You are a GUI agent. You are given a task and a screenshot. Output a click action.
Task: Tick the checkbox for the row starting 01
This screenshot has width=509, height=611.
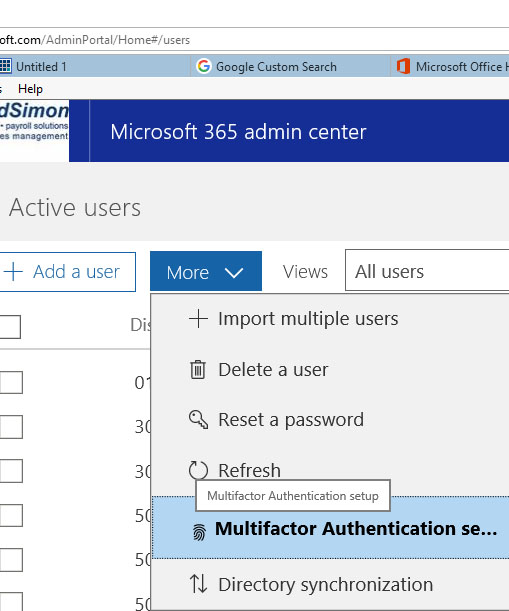[11, 382]
